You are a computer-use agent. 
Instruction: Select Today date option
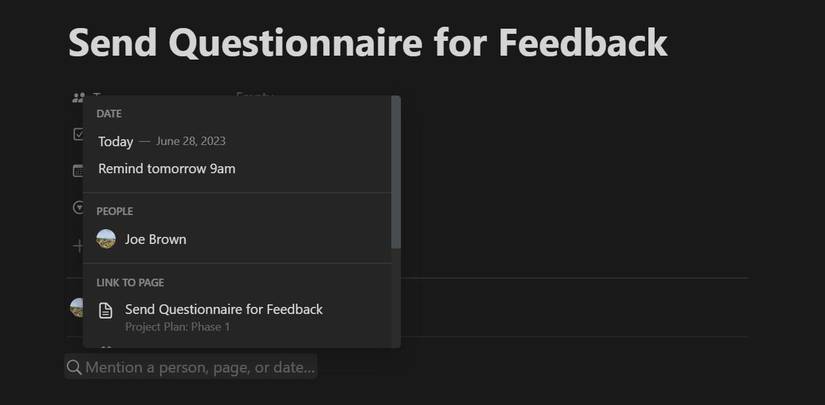(116, 141)
